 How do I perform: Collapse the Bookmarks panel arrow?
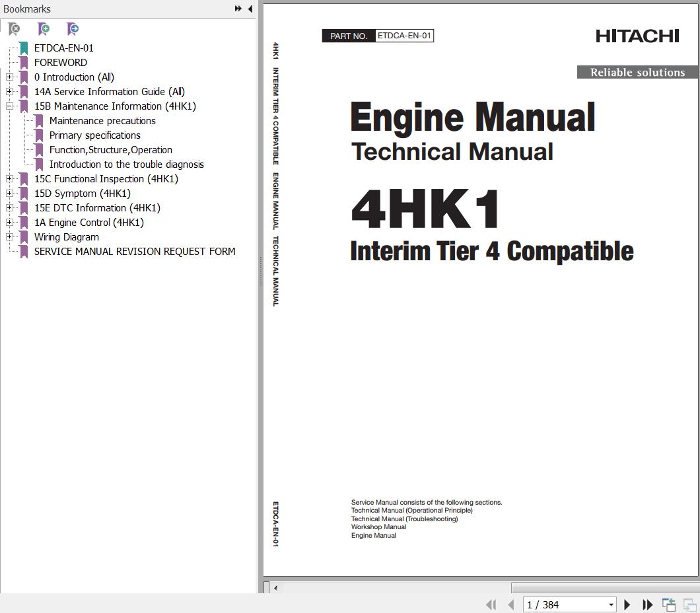click(250, 9)
